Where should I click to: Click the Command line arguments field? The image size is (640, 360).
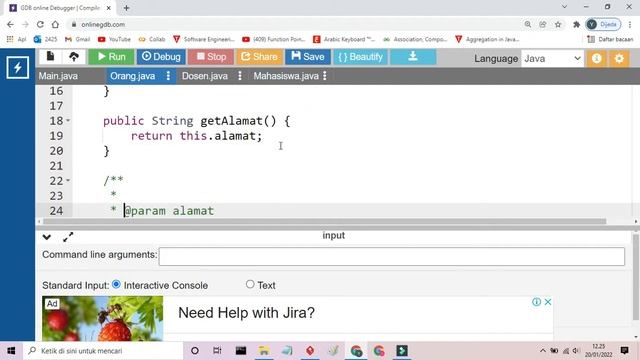(391, 256)
